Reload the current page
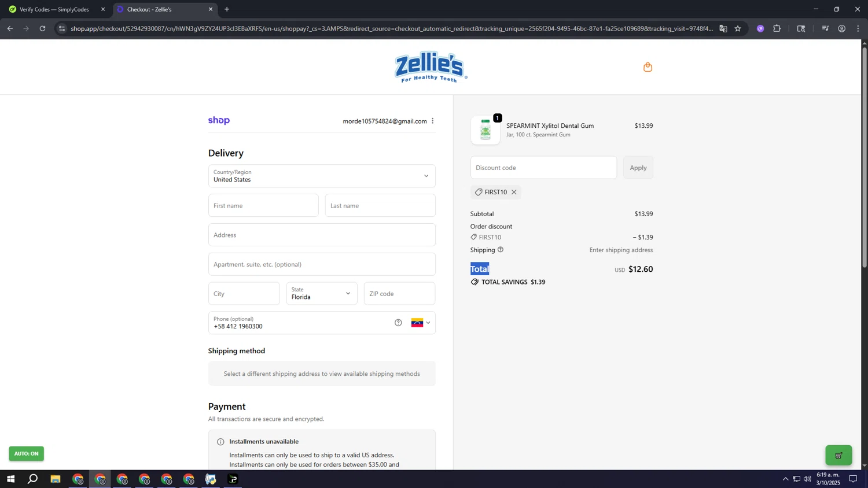The image size is (868, 488). point(42,28)
